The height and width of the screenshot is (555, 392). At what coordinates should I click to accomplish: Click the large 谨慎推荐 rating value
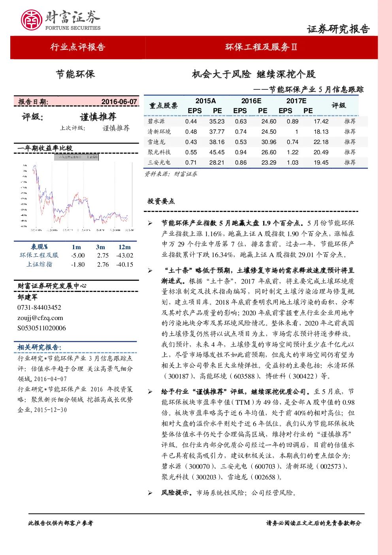pyautogui.click(x=98, y=117)
